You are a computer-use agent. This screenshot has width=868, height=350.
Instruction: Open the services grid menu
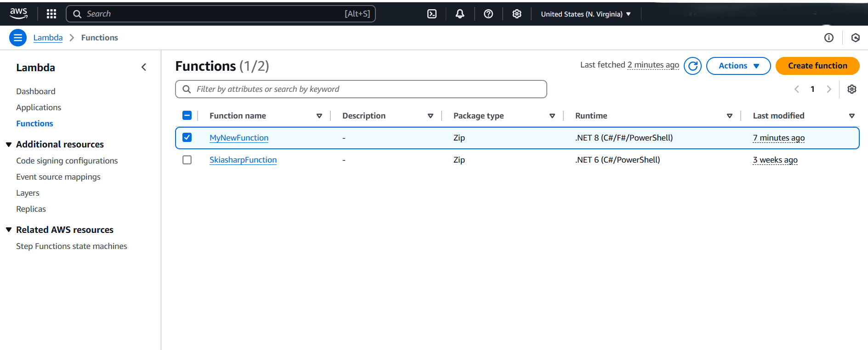click(x=51, y=14)
